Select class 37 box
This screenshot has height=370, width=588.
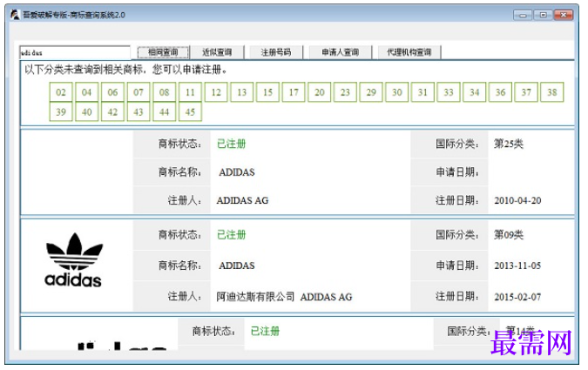point(526,92)
